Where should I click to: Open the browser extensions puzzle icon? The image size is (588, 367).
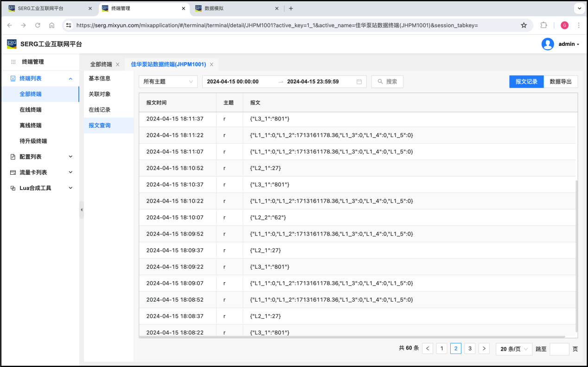point(543,25)
